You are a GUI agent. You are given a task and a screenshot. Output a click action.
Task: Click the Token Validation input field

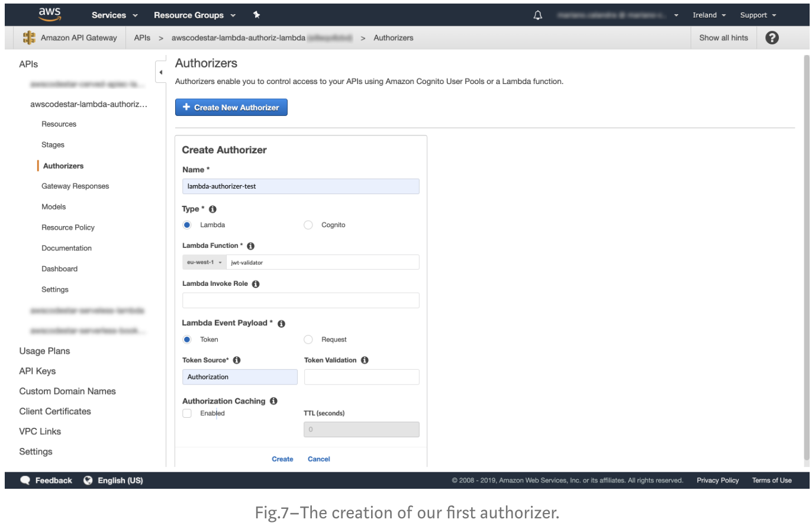point(362,377)
